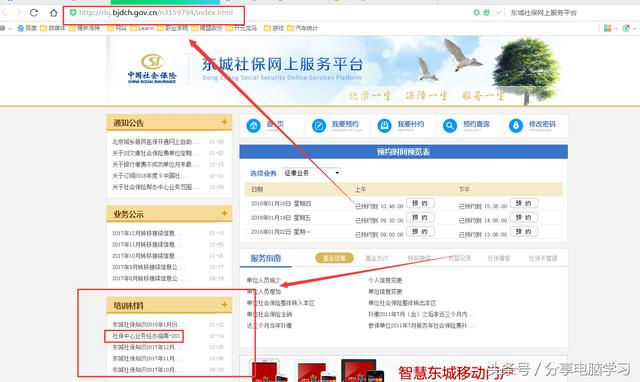Book morning slot for 01月22日 星期一
Image resolution: width=640 pixels, height=382 pixels.
click(x=420, y=231)
